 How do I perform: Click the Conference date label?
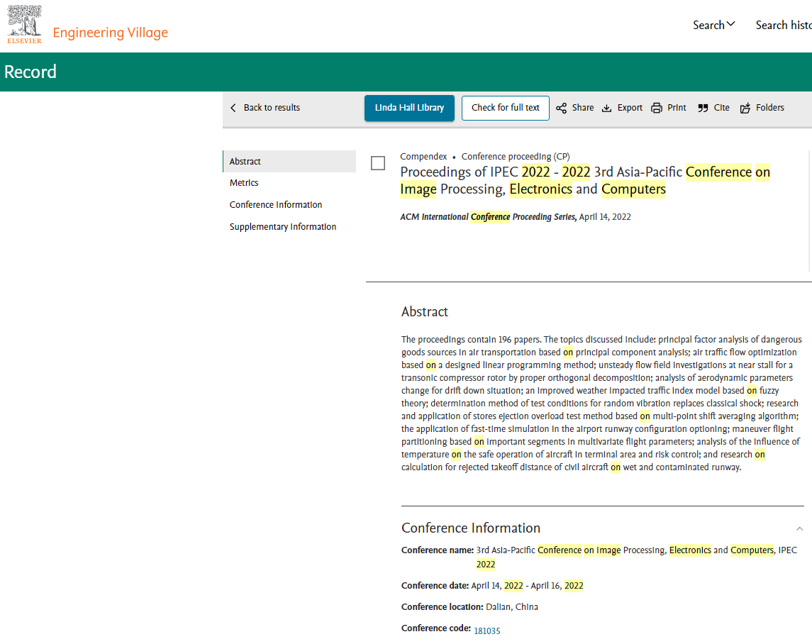(x=435, y=585)
